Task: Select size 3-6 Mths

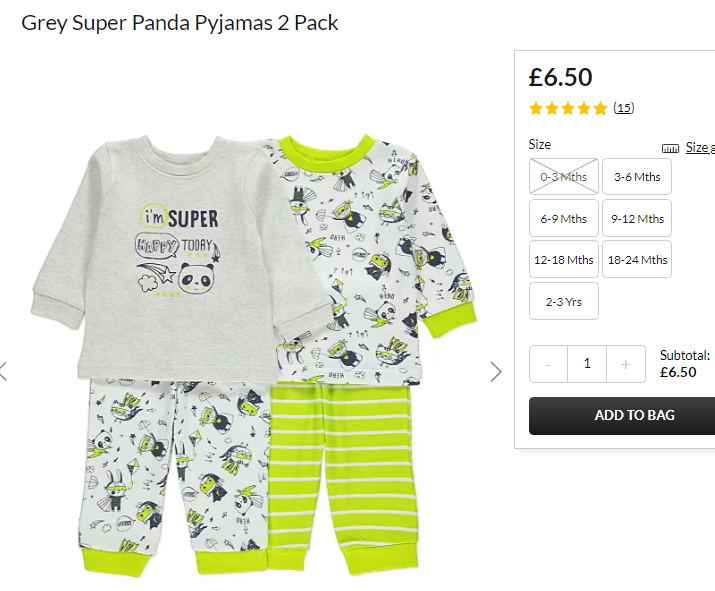Action: coord(637,176)
